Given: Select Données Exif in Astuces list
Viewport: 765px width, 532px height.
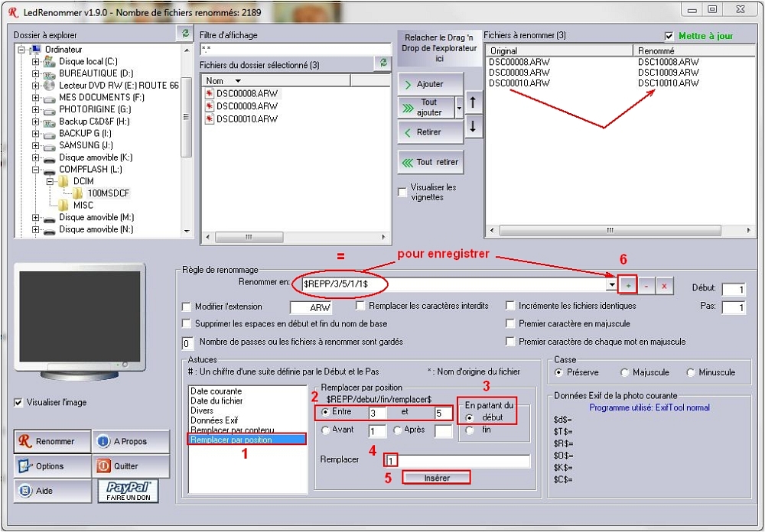Looking at the screenshot, I should point(214,420).
